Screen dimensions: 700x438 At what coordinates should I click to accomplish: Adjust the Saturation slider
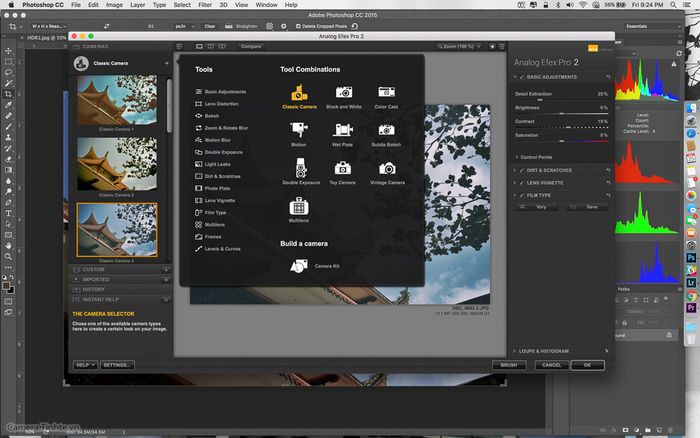point(562,141)
